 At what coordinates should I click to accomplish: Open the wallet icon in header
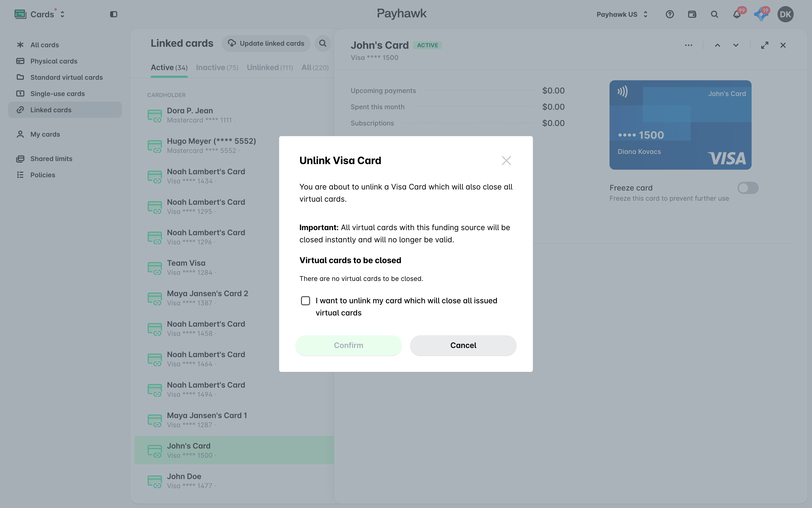(x=692, y=14)
